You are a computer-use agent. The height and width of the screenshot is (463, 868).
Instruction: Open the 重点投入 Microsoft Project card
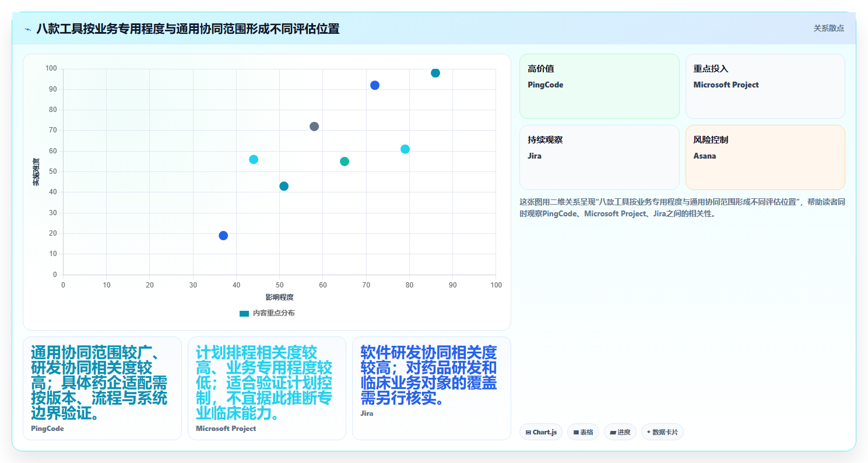click(765, 86)
